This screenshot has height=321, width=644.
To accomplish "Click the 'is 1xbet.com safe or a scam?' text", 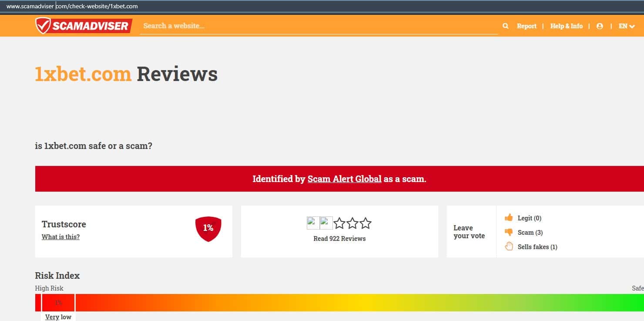I will point(94,146).
